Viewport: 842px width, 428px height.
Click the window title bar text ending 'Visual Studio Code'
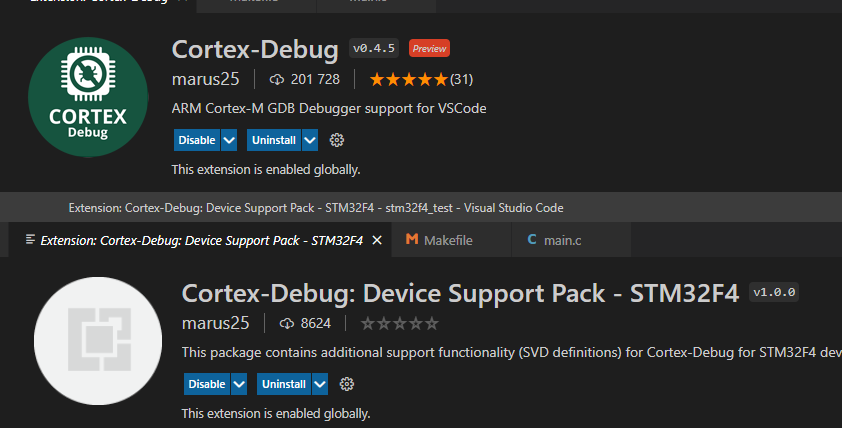pyautogui.click(x=316, y=208)
